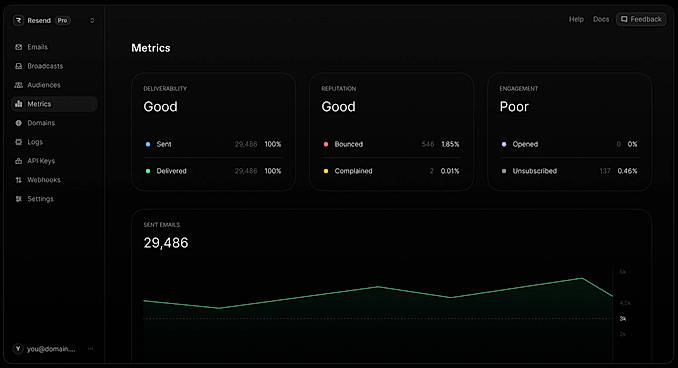Click the API Keys lock icon
This screenshot has width=678, height=368.
(19, 161)
